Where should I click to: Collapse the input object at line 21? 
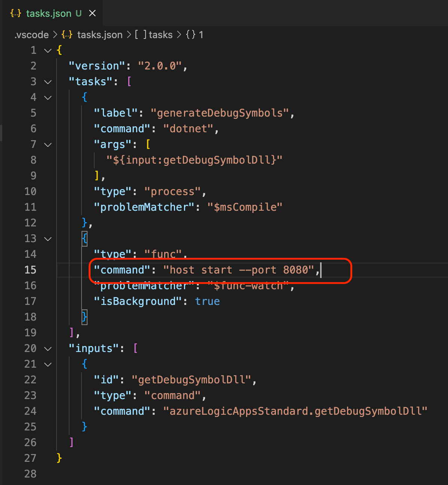point(48,364)
